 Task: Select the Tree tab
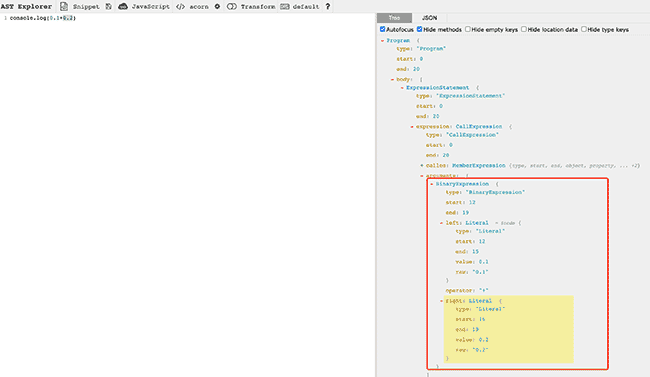394,18
